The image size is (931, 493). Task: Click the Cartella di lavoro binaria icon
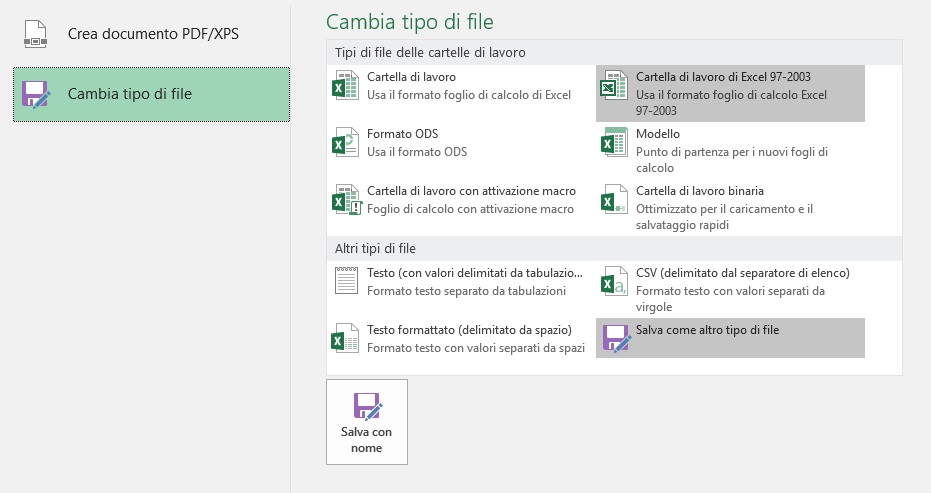(613, 200)
